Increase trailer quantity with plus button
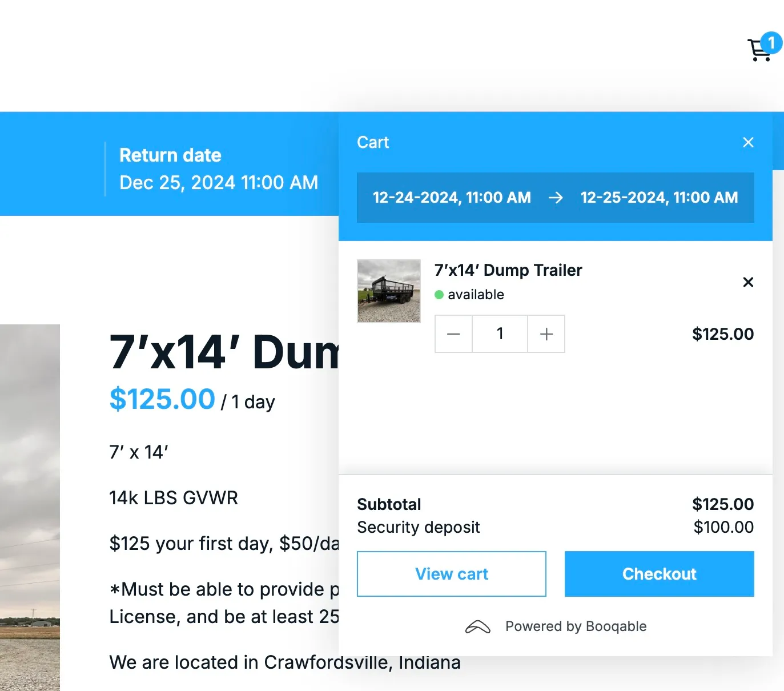This screenshot has height=691, width=784. pos(546,334)
